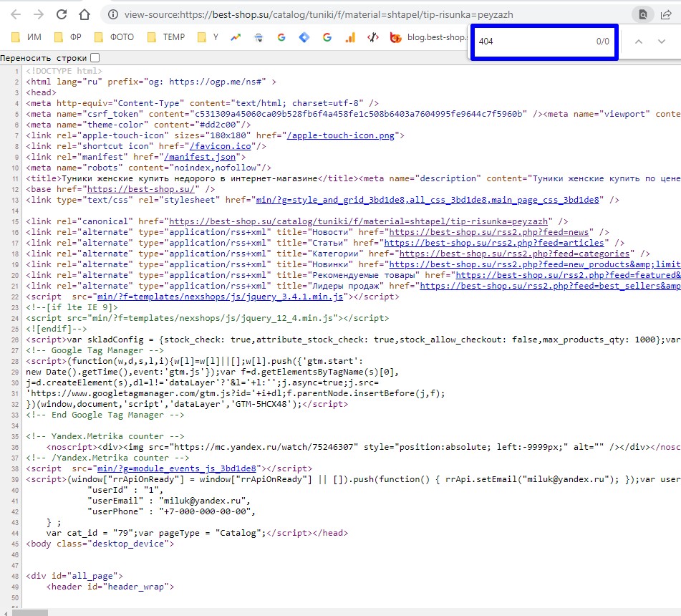Viewport: 681px width, 616px height.
Task: Open the ИМ bookmarks folder
Action: point(26,37)
